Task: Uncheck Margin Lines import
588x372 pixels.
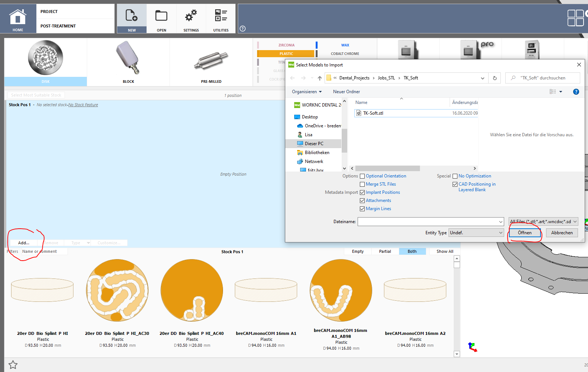Action: click(362, 209)
